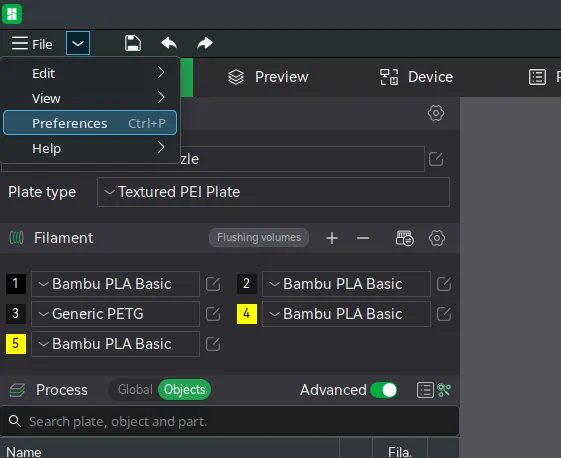Open the Help submenu
The height and width of the screenshot is (458, 561).
[x=89, y=148]
